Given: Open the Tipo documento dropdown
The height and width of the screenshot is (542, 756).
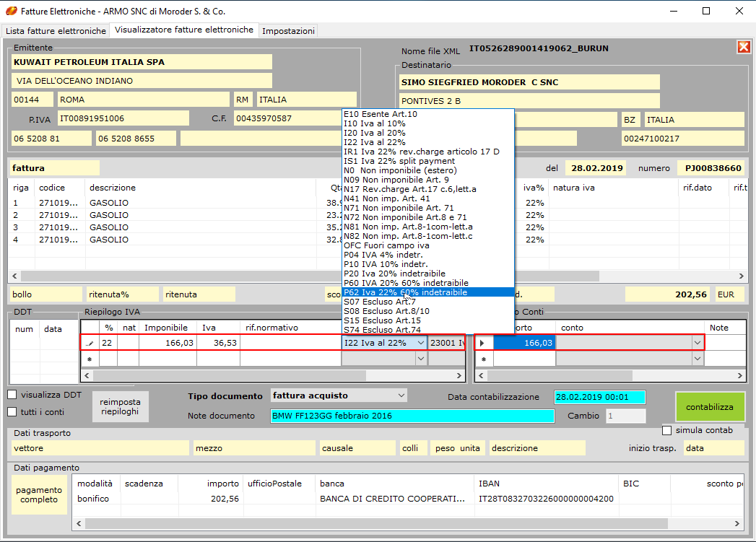Looking at the screenshot, I should click(x=401, y=395).
